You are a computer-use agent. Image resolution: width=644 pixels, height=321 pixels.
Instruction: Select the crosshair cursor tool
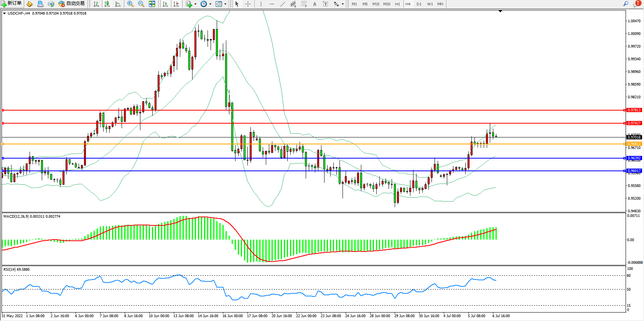click(x=248, y=4)
